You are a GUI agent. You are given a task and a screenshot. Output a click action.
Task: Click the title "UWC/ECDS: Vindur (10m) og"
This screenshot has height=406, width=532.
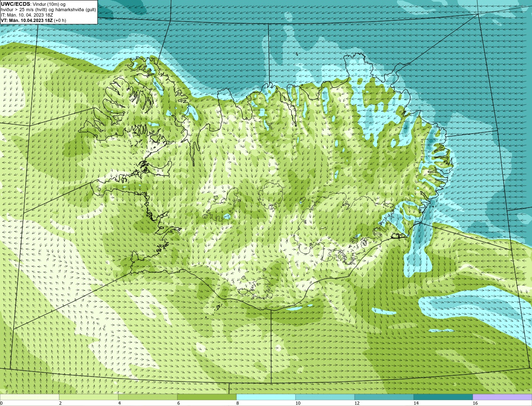33,4
